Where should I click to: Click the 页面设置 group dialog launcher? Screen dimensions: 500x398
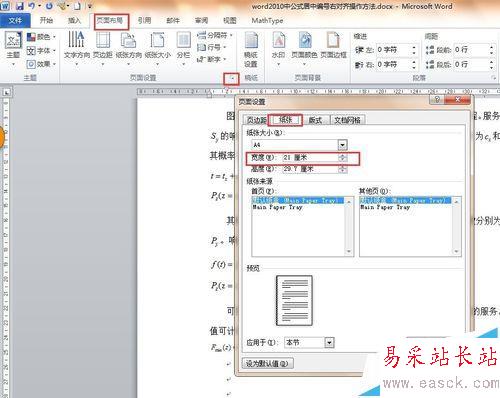point(232,79)
